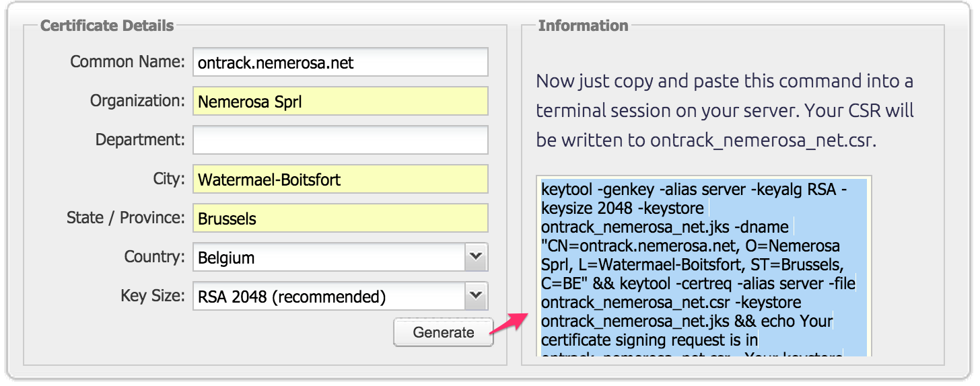Click inside the highlighted keytool command box
The height and width of the screenshot is (386, 980).
(x=703, y=266)
